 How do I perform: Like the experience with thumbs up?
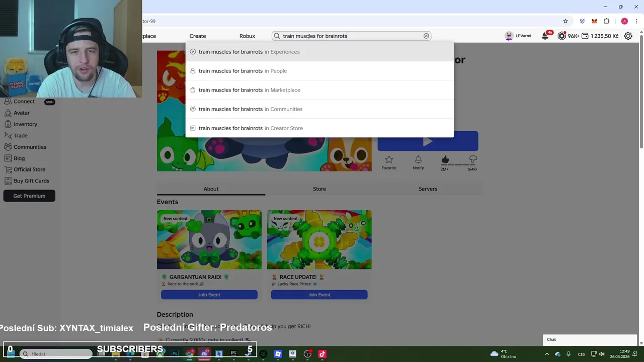click(x=445, y=160)
